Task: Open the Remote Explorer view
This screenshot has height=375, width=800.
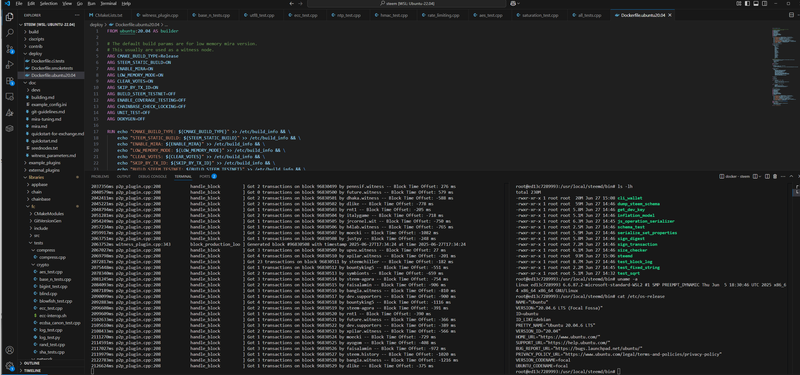Action: 9,96
